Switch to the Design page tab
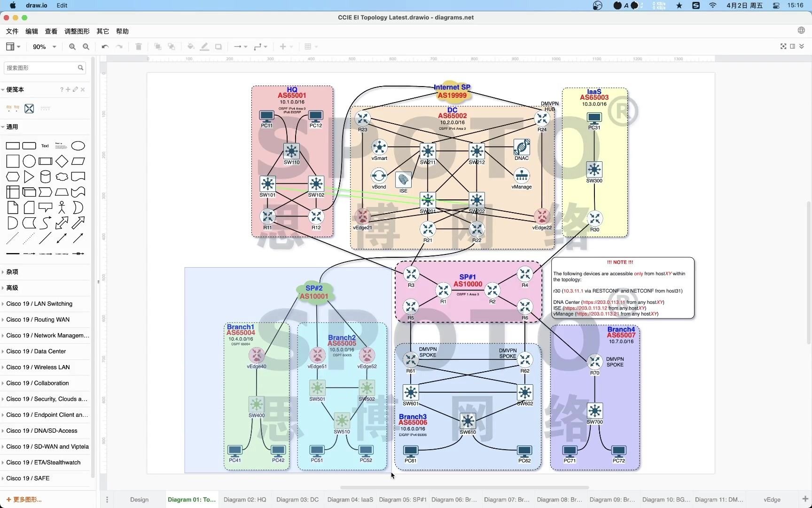Screen dimensions: 812x508 pos(140,500)
